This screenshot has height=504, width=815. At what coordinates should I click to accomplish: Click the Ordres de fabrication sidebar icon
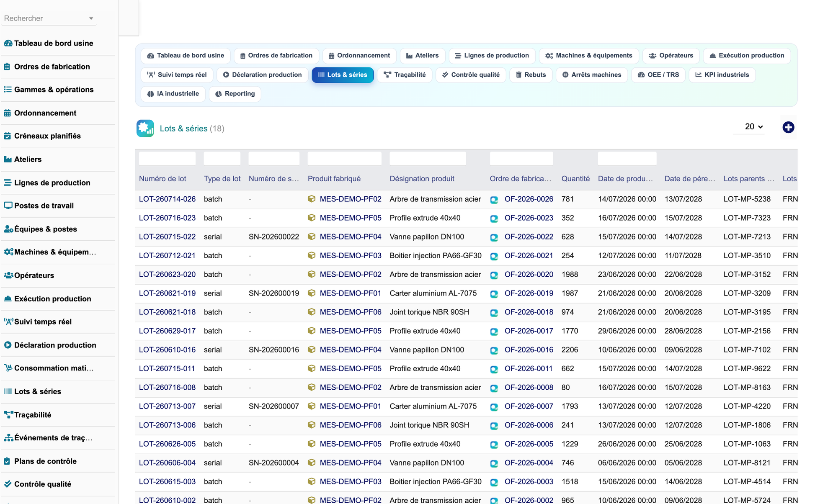8,67
